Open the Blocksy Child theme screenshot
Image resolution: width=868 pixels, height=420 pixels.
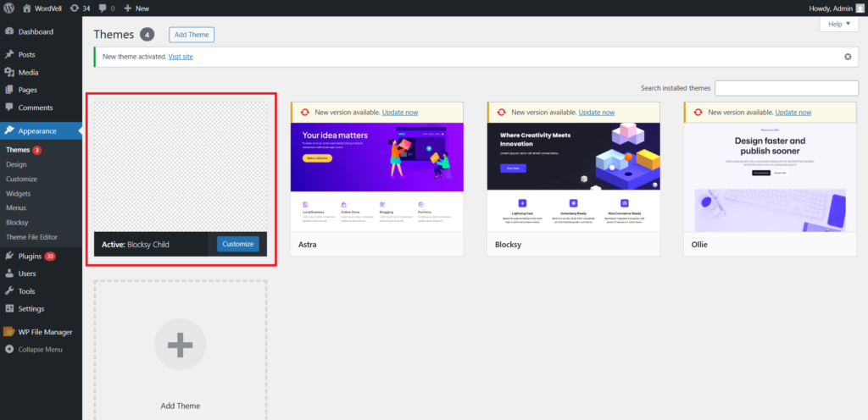coord(181,166)
